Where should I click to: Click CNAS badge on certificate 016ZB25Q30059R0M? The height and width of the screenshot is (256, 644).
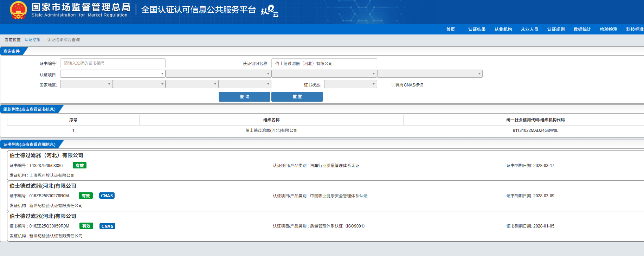(x=107, y=226)
